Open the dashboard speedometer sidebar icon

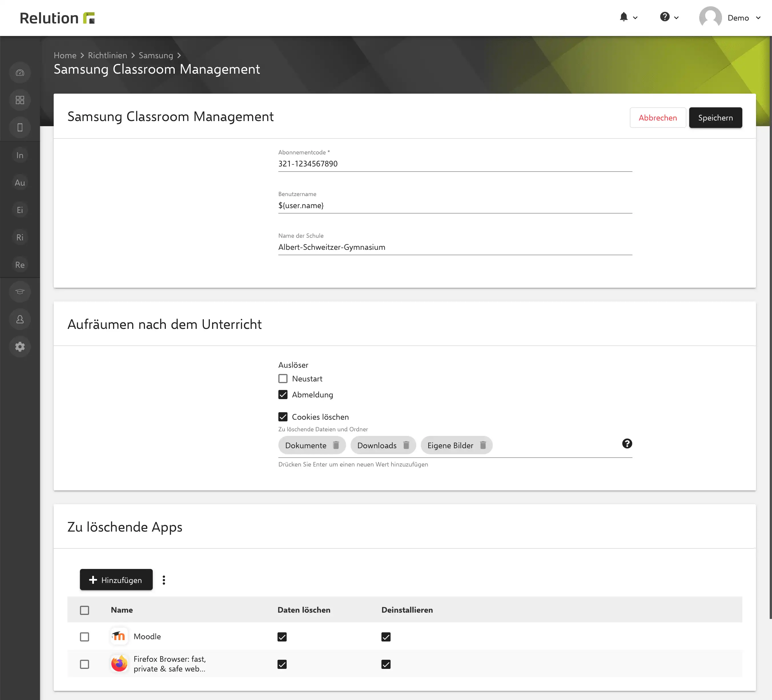[x=20, y=73]
